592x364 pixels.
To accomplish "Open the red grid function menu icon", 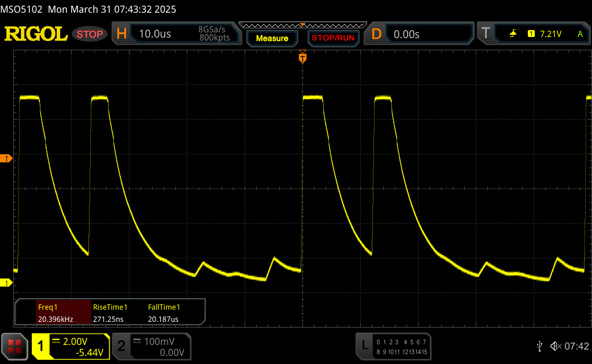I will click(15, 346).
